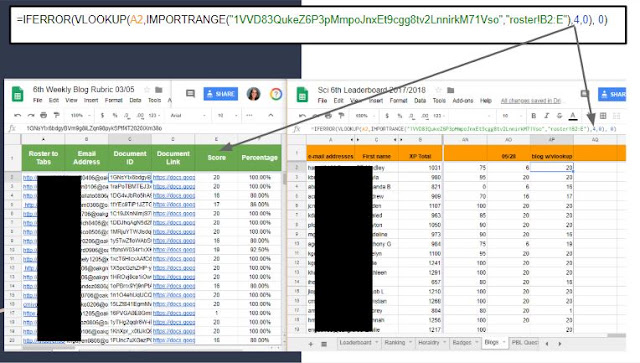This screenshot has height=363, width=640.
Task: Open the zoom dropdown in Blog Rubric toolbar
Action: coord(80,116)
